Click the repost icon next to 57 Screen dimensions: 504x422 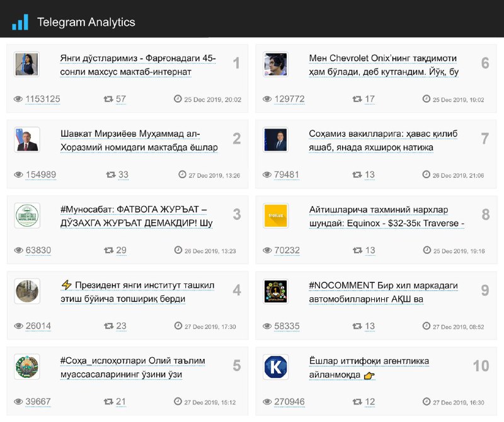tap(108, 99)
